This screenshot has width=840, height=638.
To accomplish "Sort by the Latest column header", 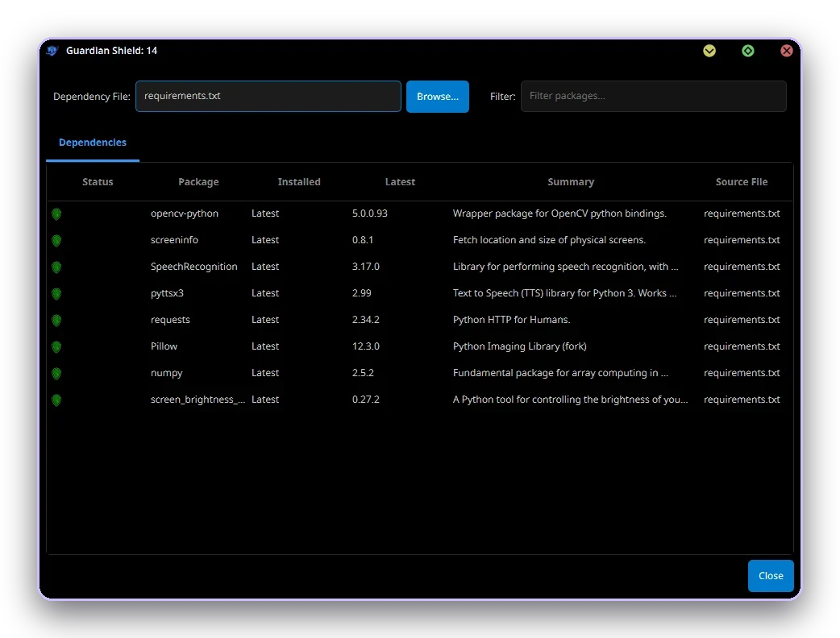I will pos(400,182).
